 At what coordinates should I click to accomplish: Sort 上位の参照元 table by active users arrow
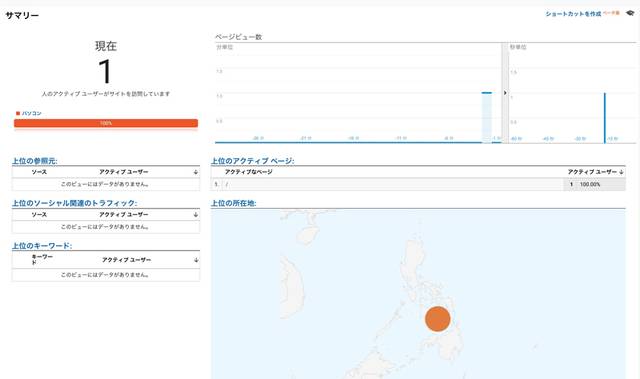tap(196, 172)
